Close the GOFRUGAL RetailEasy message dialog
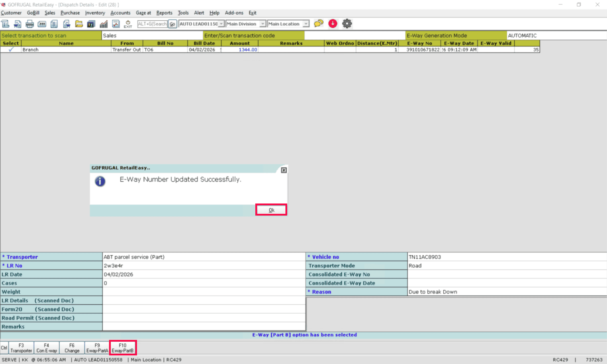Image resolution: width=607 pixels, height=364 pixels. tap(284, 170)
